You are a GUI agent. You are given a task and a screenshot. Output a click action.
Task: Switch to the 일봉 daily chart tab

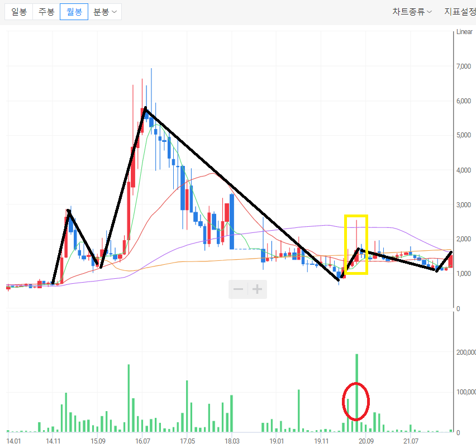19,12
